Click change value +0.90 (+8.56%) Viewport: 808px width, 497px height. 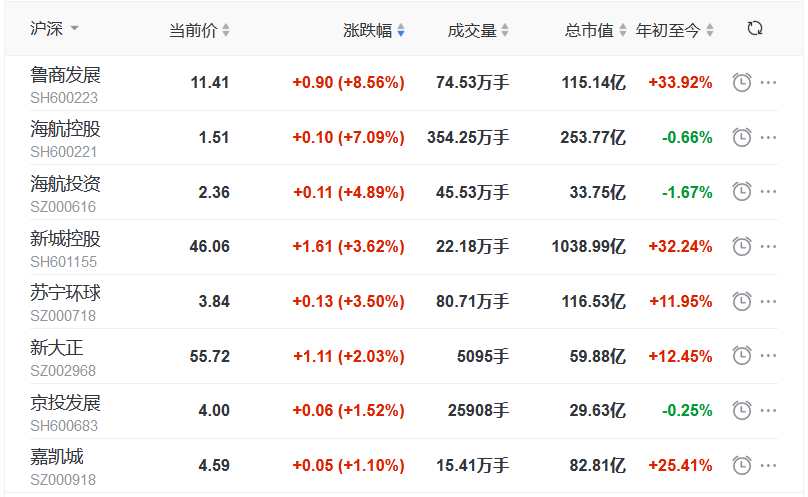[348, 82]
